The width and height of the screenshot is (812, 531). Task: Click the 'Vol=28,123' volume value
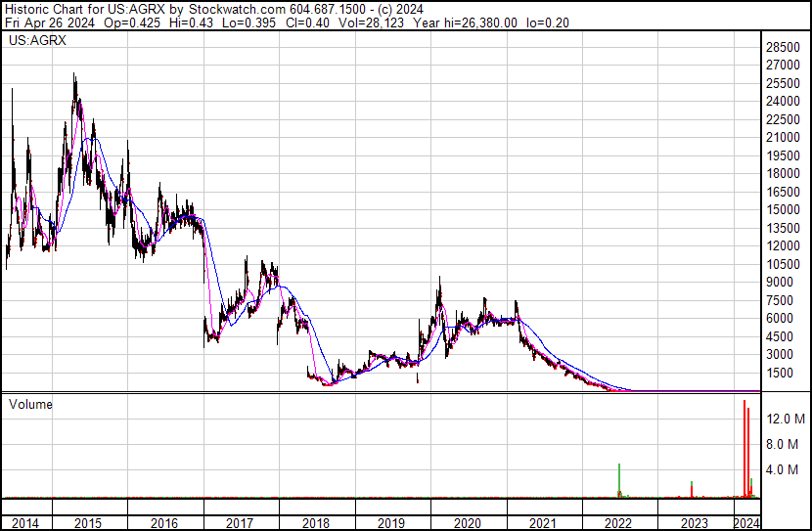click(371, 22)
